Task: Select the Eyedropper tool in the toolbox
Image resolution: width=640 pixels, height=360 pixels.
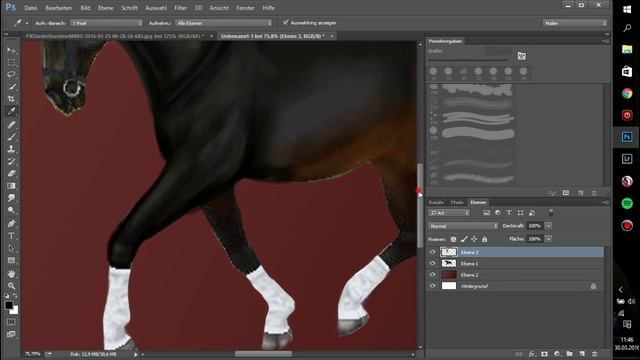Action: tap(11, 111)
